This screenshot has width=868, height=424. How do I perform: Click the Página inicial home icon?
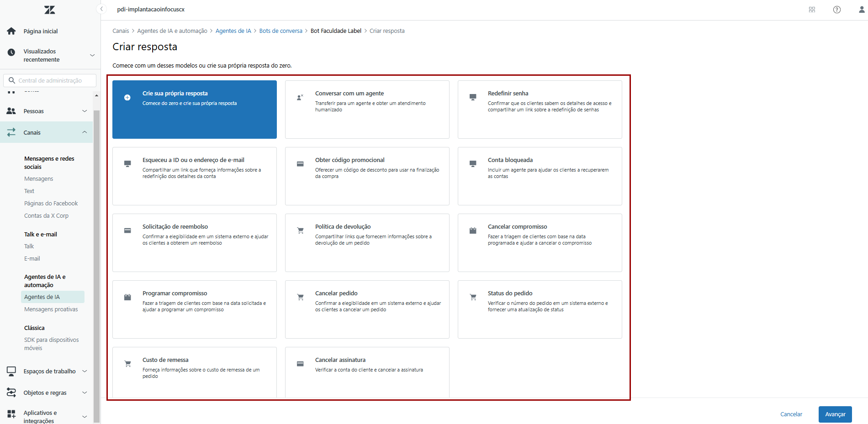11,31
